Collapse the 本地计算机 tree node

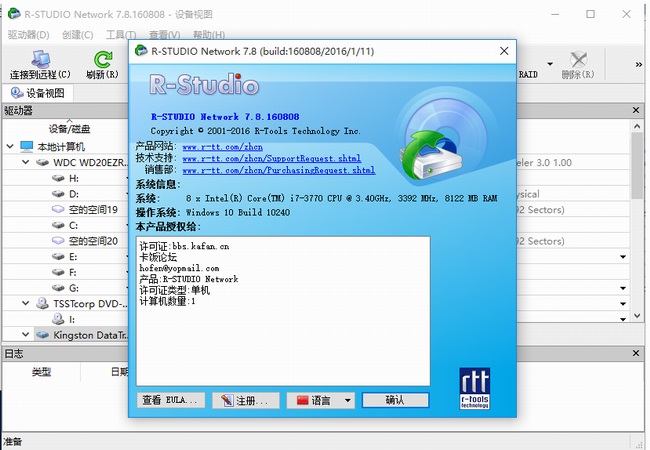[10, 146]
